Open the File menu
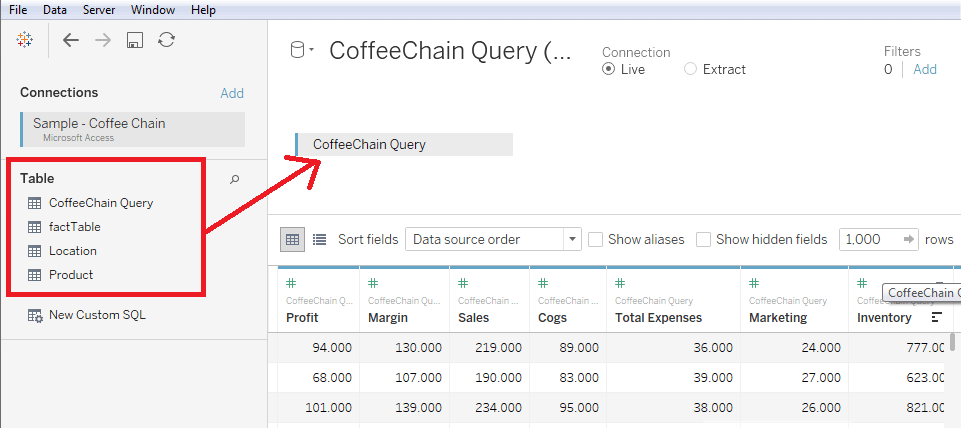 18,10
